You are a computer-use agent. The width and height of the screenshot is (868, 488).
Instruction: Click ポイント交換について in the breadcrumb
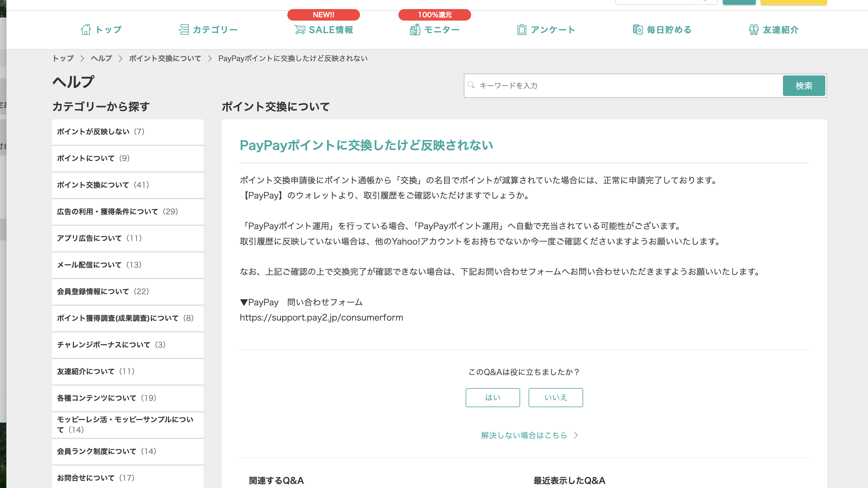[165, 58]
